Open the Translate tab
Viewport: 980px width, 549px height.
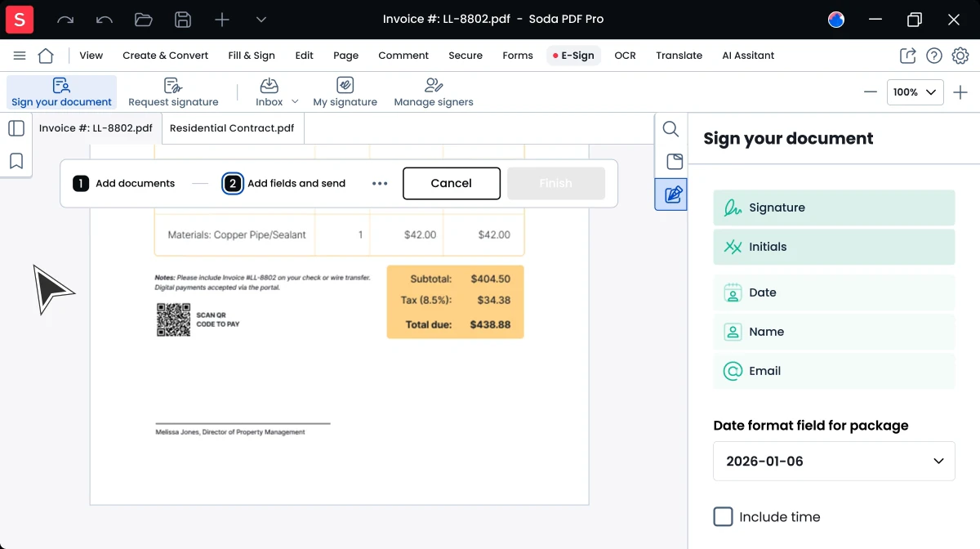tap(679, 56)
